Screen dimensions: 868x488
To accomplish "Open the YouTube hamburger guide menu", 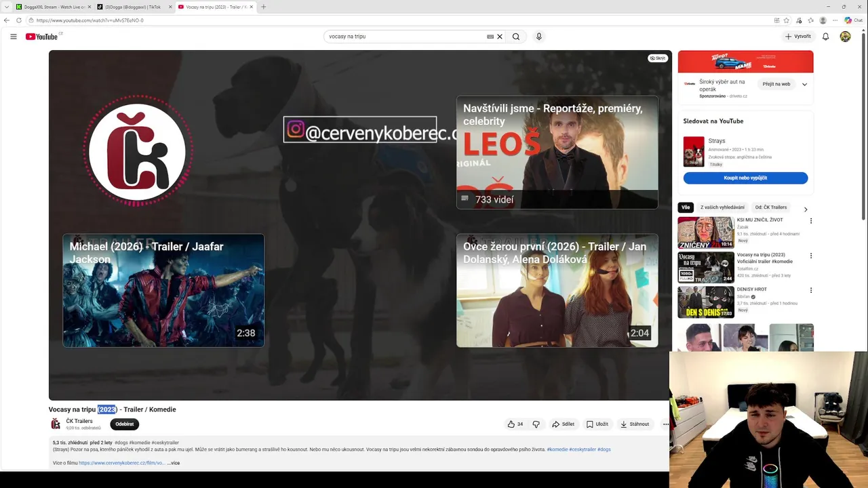I will tap(13, 37).
